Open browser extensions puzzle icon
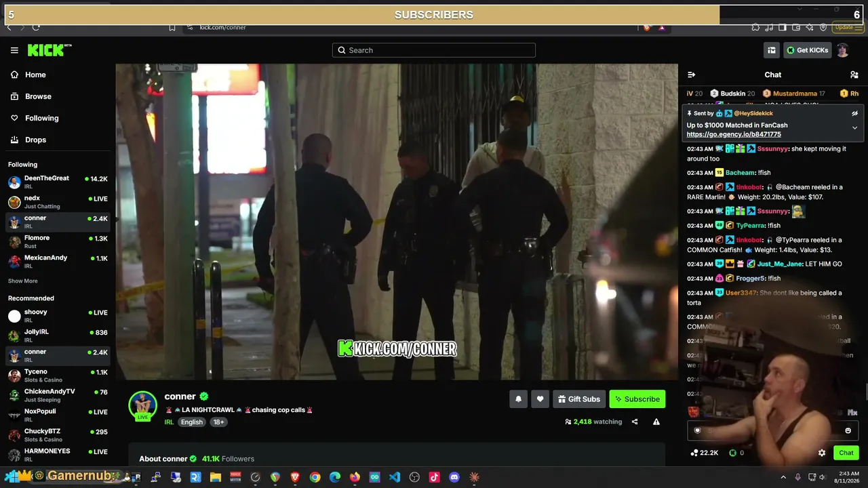 755,27
